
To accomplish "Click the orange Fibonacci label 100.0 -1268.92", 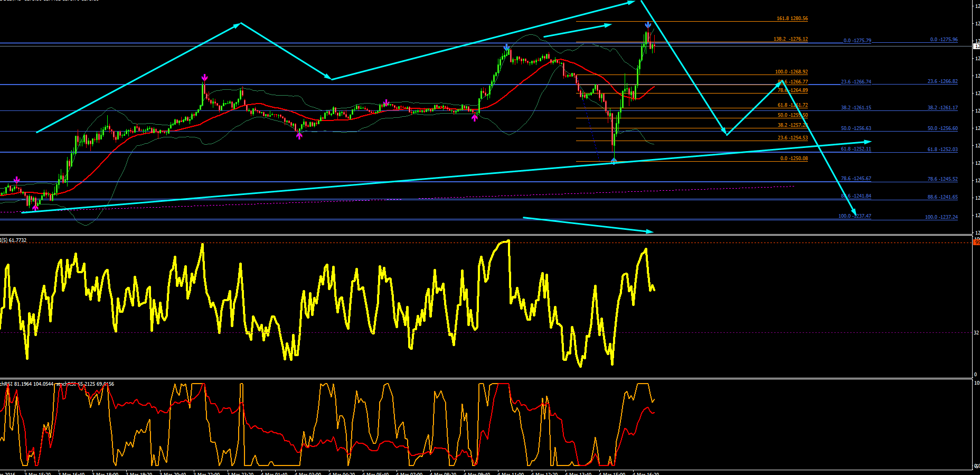I will pyautogui.click(x=791, y=72).
